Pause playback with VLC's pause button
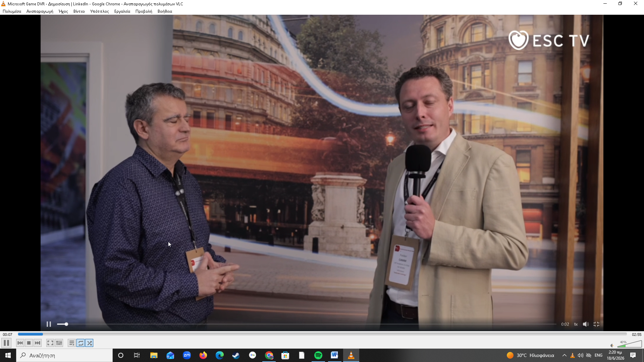Image resolution: width=644 pixels, height=362 pixels. [6, 343]
